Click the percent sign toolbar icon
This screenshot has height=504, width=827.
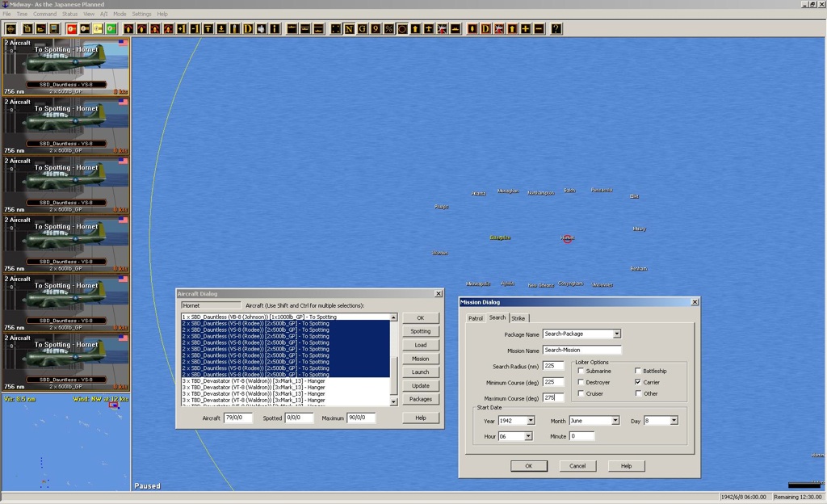pyautogui.click(x=389, y=29)
